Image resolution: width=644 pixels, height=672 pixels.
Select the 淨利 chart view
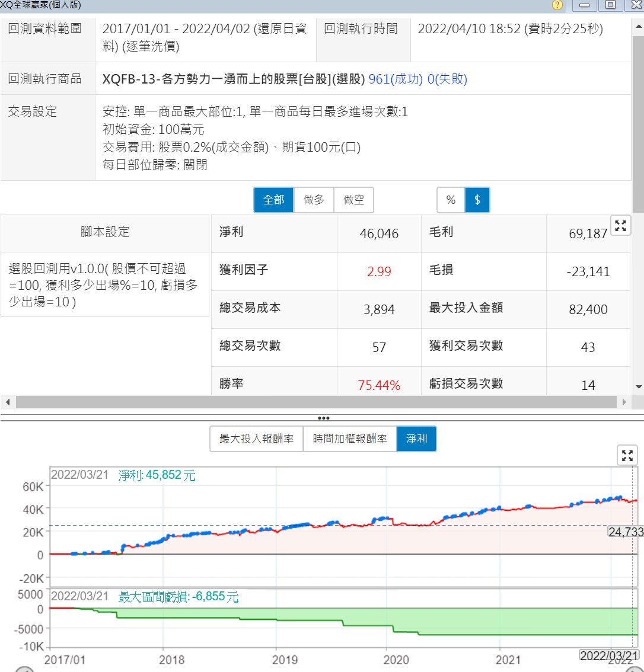pos(416,439)
